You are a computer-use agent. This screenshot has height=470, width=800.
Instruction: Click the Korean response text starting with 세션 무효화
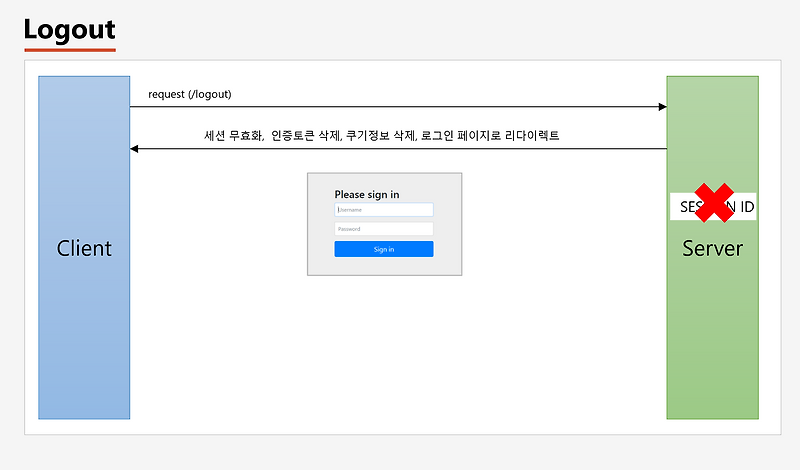pyautogui.click(x=382, y=135)
